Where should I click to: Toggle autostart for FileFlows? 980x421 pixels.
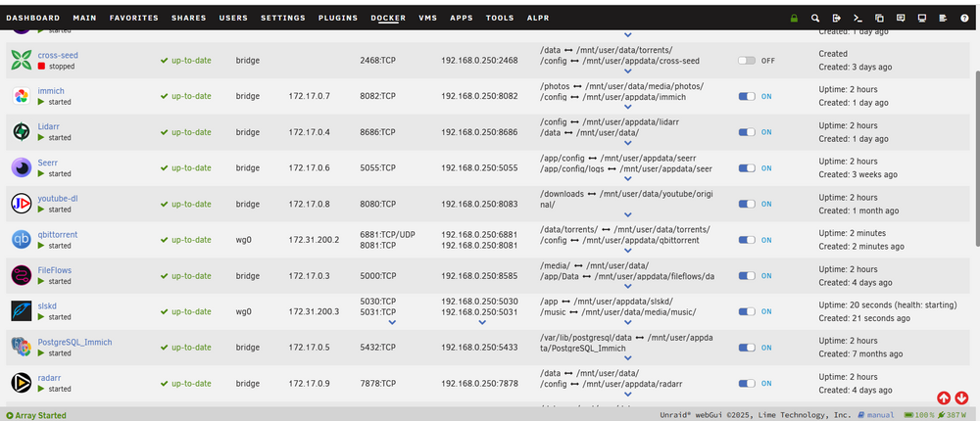pos(747,276)
